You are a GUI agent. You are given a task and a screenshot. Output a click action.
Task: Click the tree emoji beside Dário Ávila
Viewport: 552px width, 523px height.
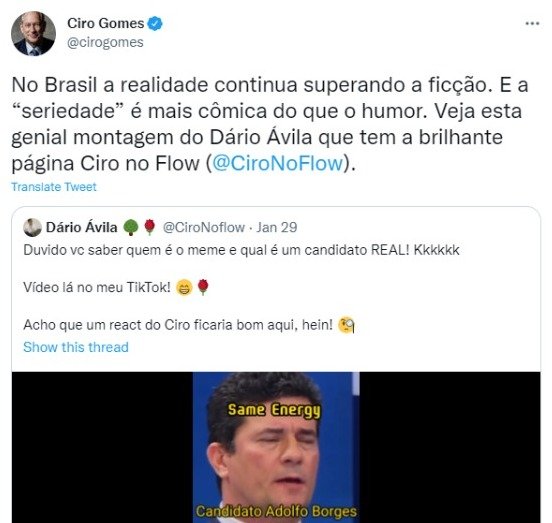[131, 227]
